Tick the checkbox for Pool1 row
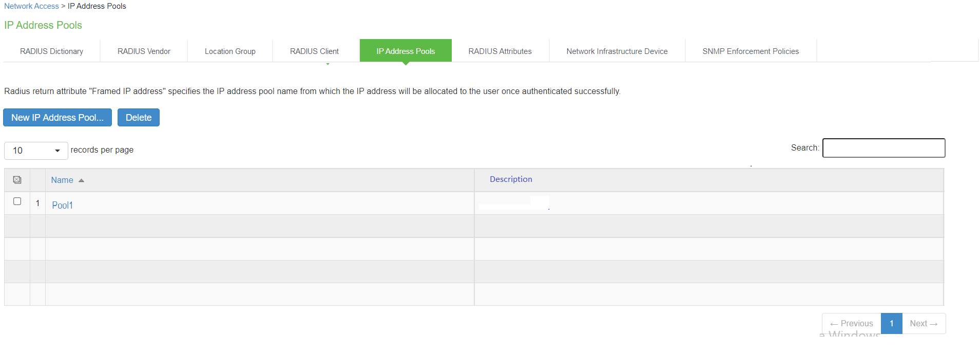 click(17, 201)
